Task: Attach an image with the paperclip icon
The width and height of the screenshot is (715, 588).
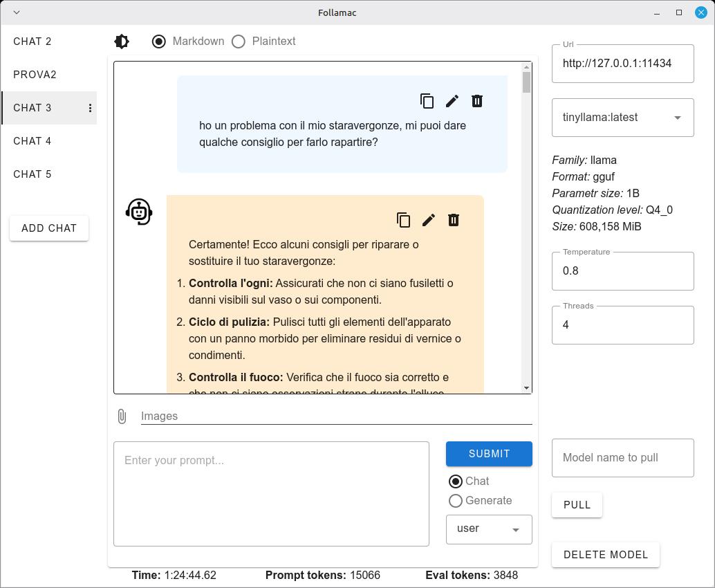Action: 122,416
